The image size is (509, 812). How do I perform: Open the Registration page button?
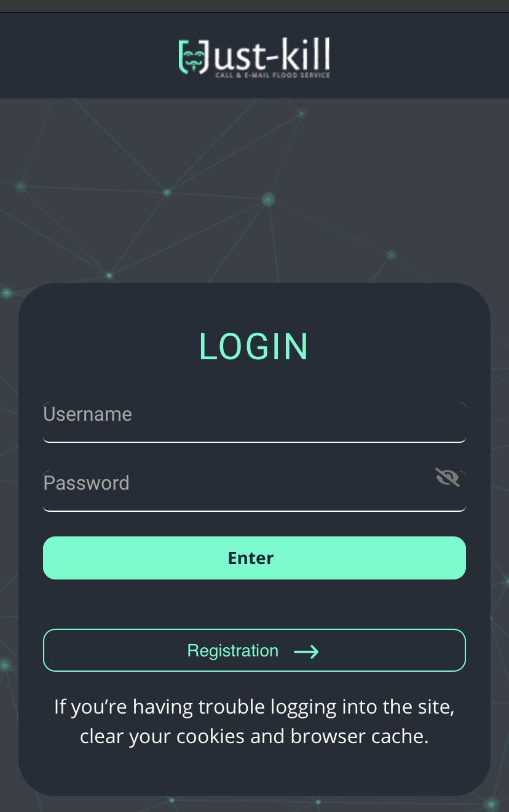(254, 650)
